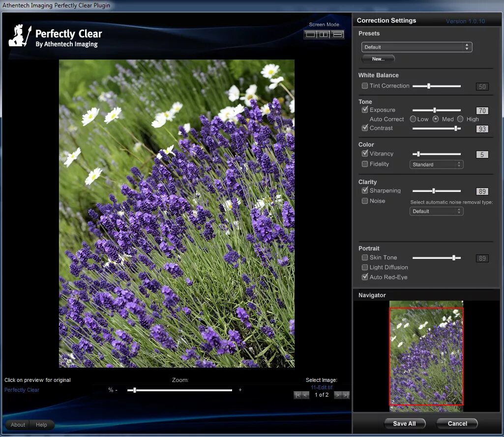Click the lavender preview to show original
This screenshot has height=437, width=504.
(177, 214)
